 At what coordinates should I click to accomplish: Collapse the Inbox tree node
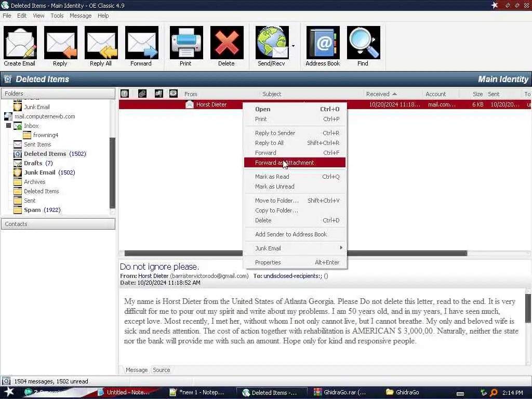coord(8,126)
